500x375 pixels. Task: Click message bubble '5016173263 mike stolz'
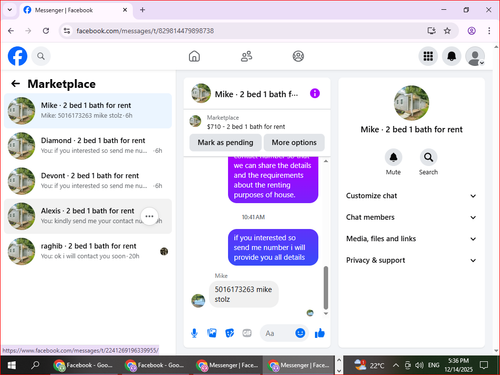[244, 294]
